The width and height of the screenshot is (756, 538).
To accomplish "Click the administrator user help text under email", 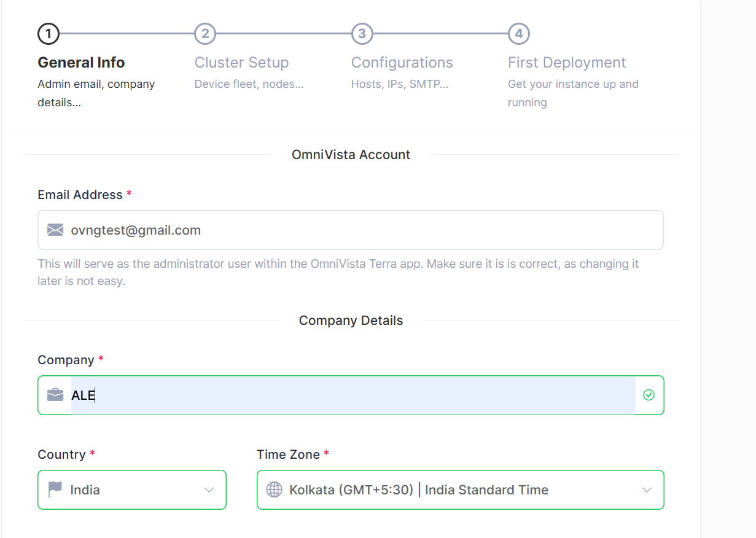I will tap(338, 273).
